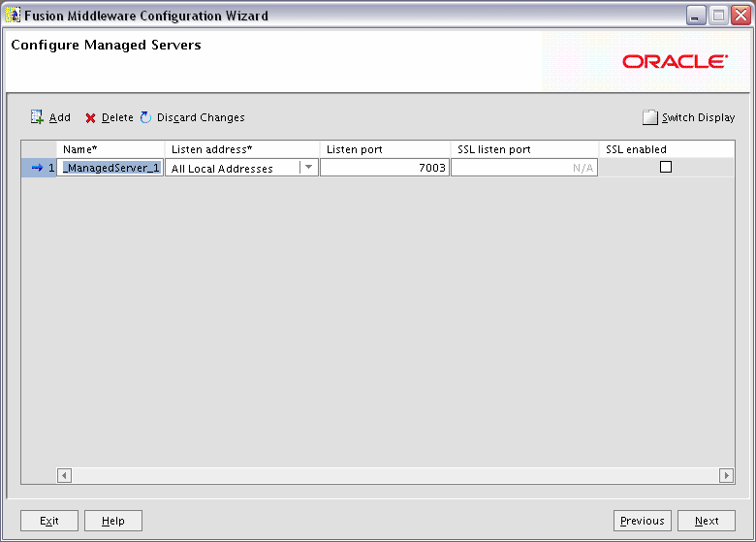Click the SSL listen port column header
The width and height of the screenshot is (756, 542).
(524, 149)
